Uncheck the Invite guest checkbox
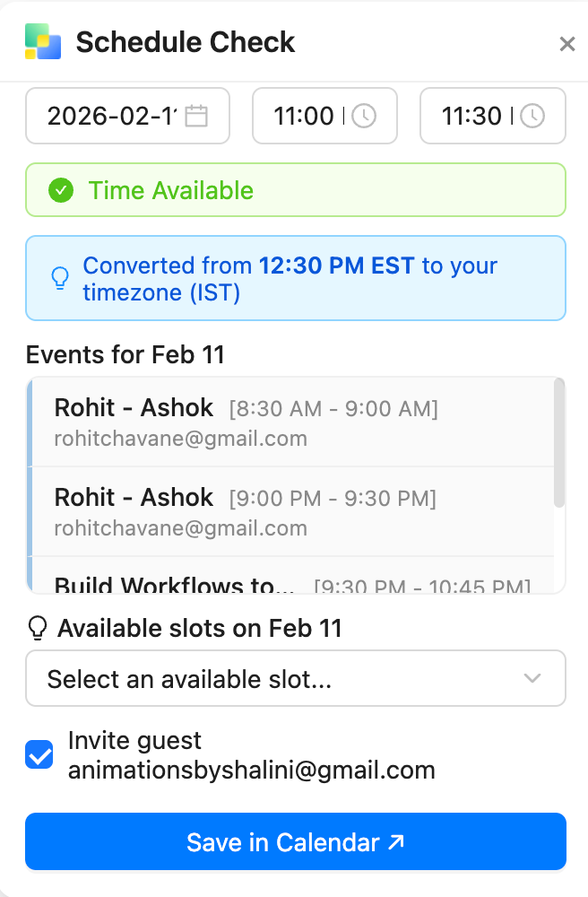Image resolution: width=588 pixels, height=897 pixels. (x=39, y=755)
